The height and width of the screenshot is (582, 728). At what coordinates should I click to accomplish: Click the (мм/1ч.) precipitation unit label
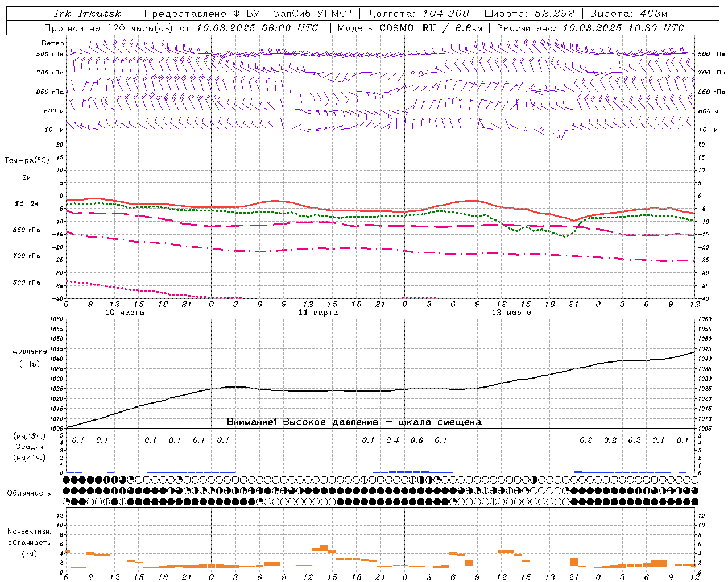(29, 458)
